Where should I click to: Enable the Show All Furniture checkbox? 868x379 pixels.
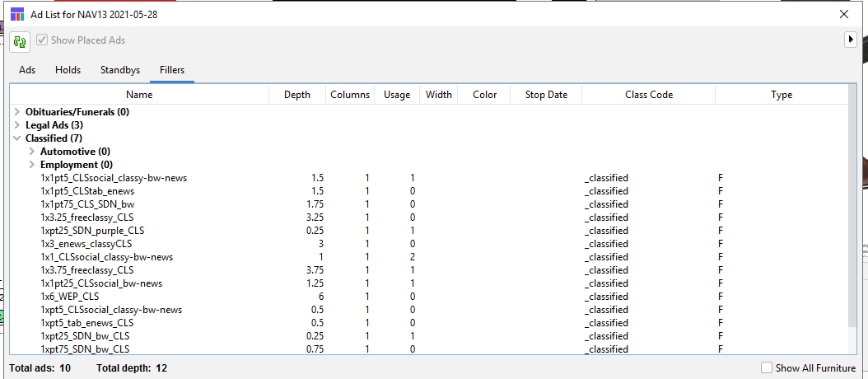point(767,368)
